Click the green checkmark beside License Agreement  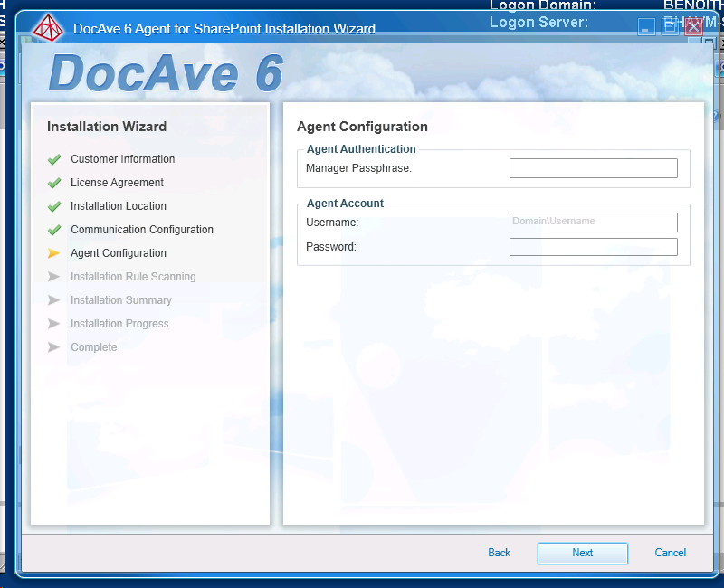pyautogui.click(x=54, y=183)
